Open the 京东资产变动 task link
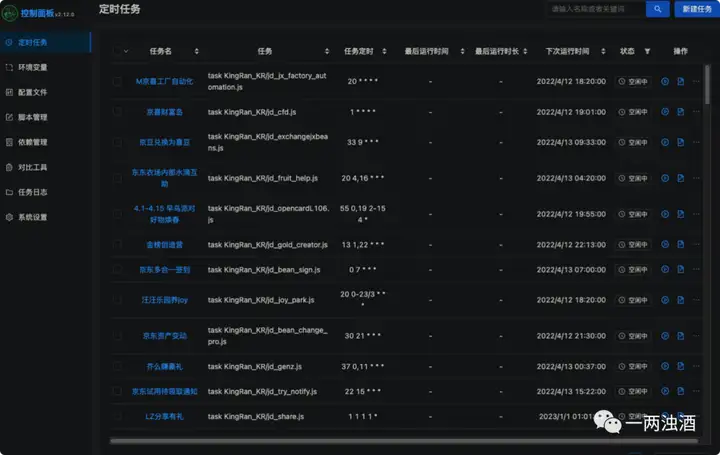 point(164,336)
